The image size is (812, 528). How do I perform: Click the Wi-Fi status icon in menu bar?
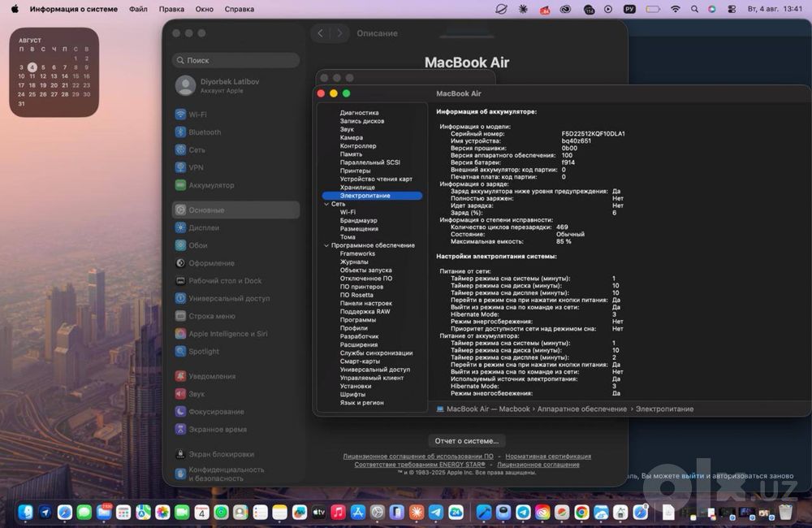[x=676, y=9]
